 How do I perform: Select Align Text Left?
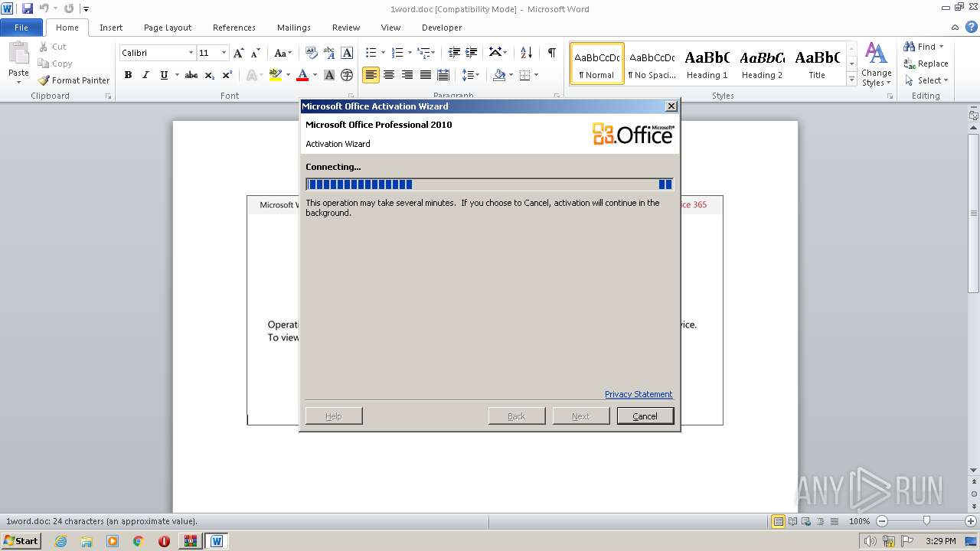click(x=371, y=75)
